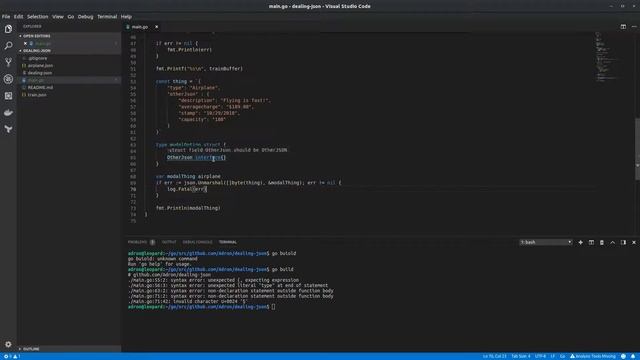Change Tab Size 4 indentation setting
Viewport: 640px width, 360px height.
tap(520, 356)
